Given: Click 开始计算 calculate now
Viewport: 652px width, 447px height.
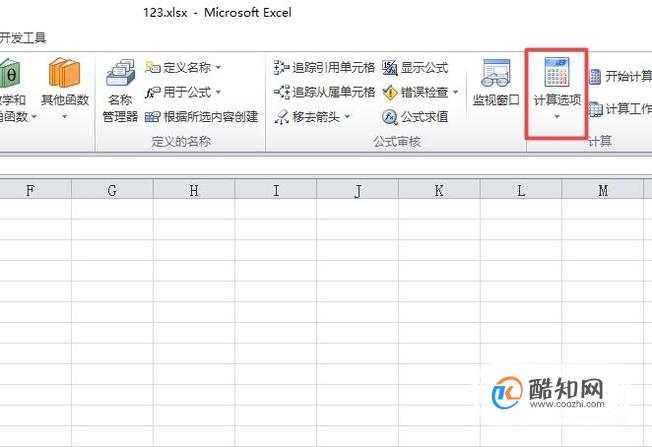Looking at the screenshot, I should pyautogui.click(x=620, y=77).
